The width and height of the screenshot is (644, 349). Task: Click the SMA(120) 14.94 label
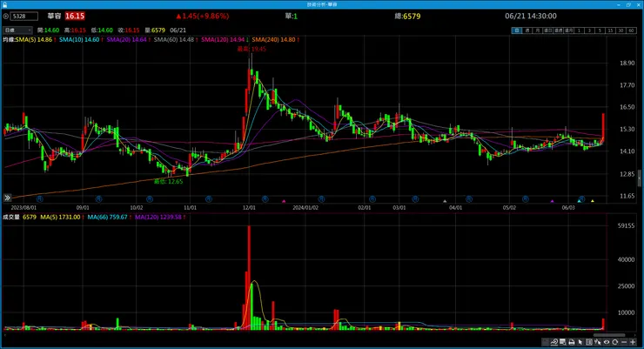223,40
